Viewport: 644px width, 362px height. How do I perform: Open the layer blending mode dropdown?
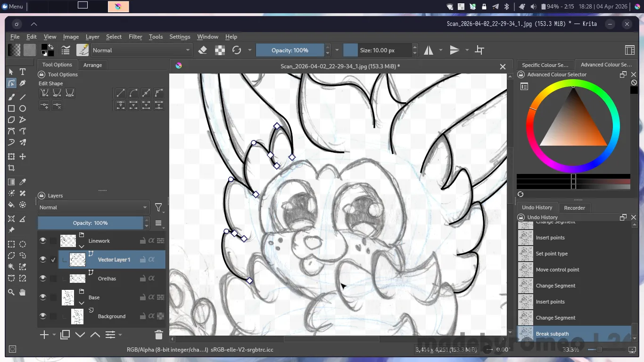(93, 207)
